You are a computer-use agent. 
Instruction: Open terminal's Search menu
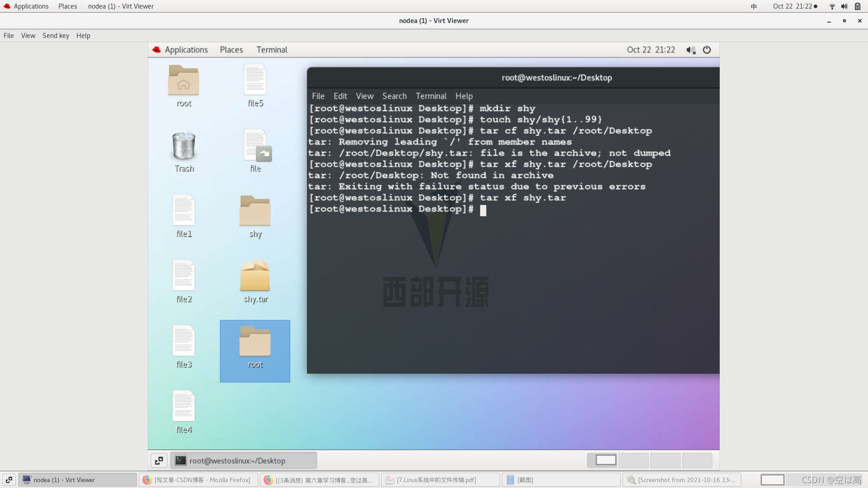coord(394,96)
